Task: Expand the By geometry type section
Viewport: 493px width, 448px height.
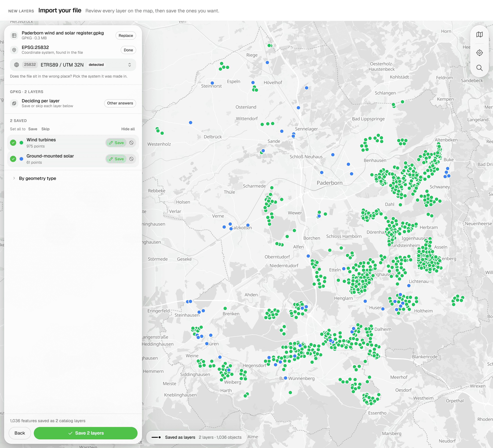Action: click(x=37, y=178)
